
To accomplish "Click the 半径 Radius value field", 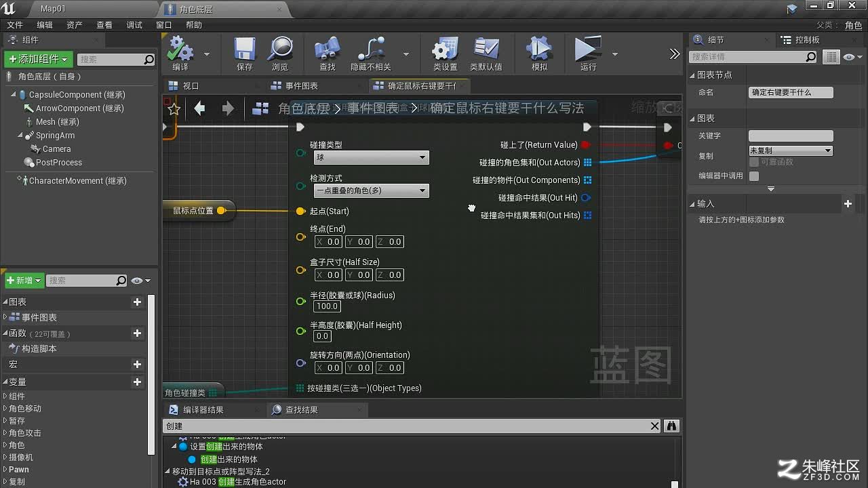I will pos(326,306).
